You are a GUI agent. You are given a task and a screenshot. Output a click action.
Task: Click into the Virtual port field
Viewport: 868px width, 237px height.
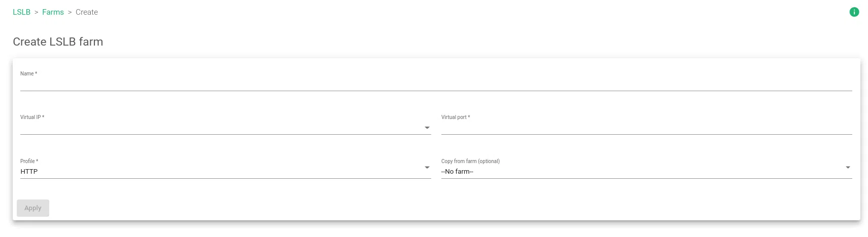click(x=646, y=128)
